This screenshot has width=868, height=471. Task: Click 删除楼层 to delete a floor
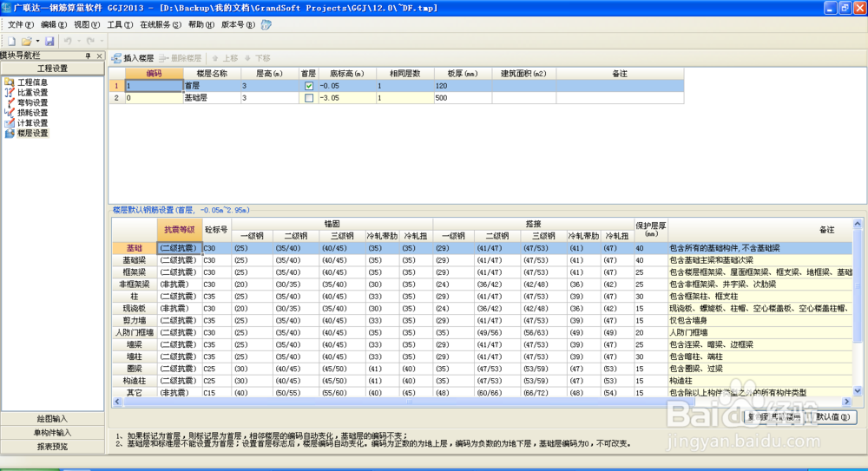point(180,58)
